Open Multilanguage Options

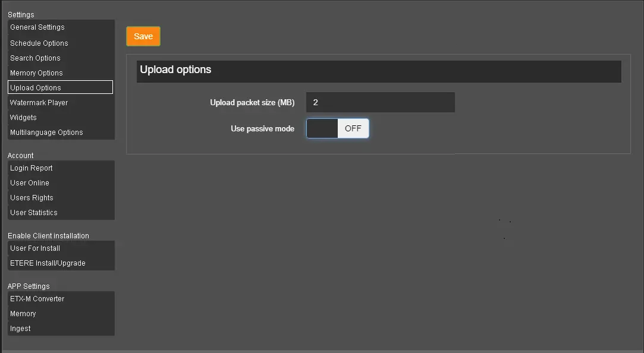click(47, 133)
